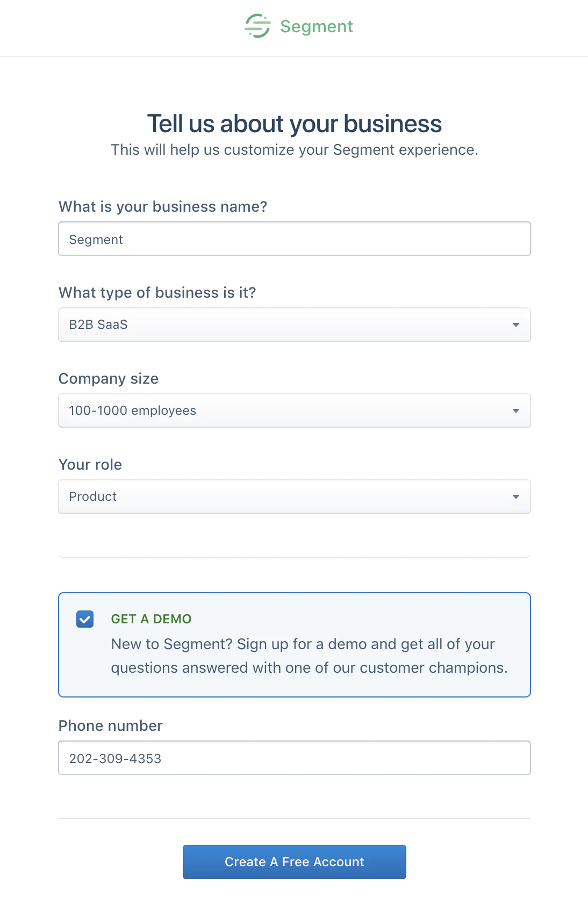The image size is (588, 906).
Task: Uncheck the Get a Demo checkbox
Action: click(x=85, y=619)
